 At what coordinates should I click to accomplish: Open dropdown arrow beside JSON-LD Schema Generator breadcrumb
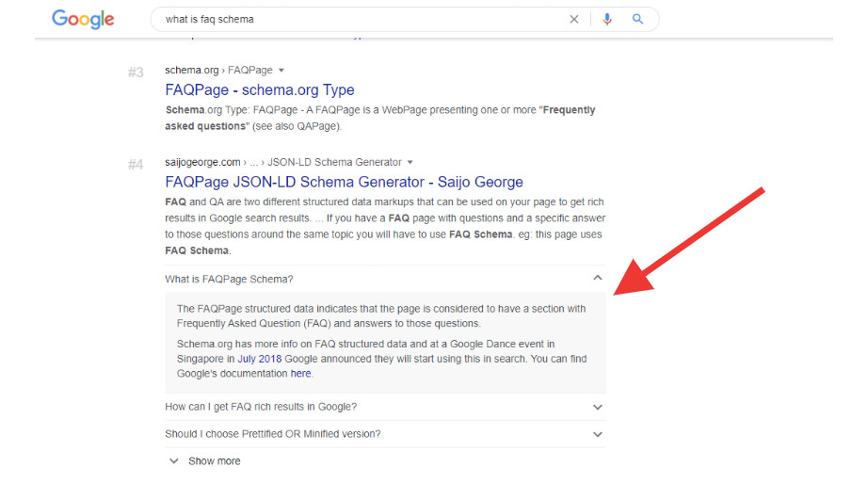click(x=410, y=163)
